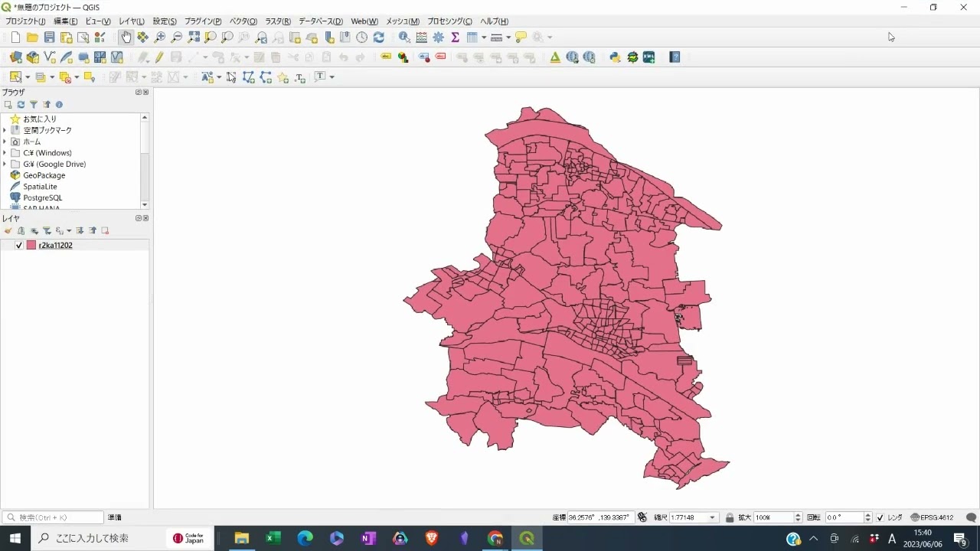The image size is (980, 551).
Task: Click the locator search field
Action: [x=54, y=518]
